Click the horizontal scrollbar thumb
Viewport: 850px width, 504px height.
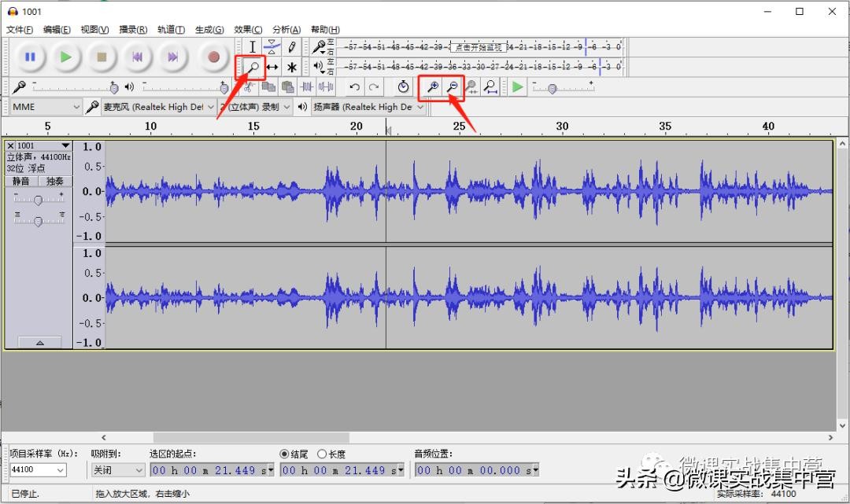(x=250, y=437)
